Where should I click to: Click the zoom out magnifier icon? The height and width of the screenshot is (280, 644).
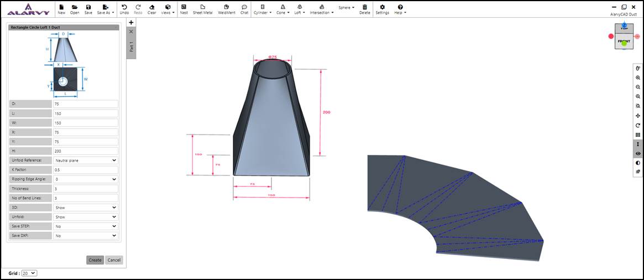click(638, 87)
